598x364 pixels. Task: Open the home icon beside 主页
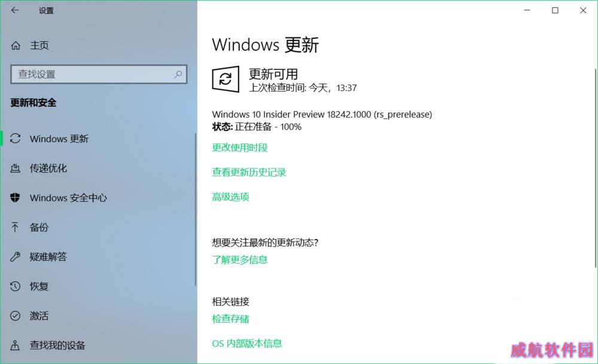(x=16, y=46)
